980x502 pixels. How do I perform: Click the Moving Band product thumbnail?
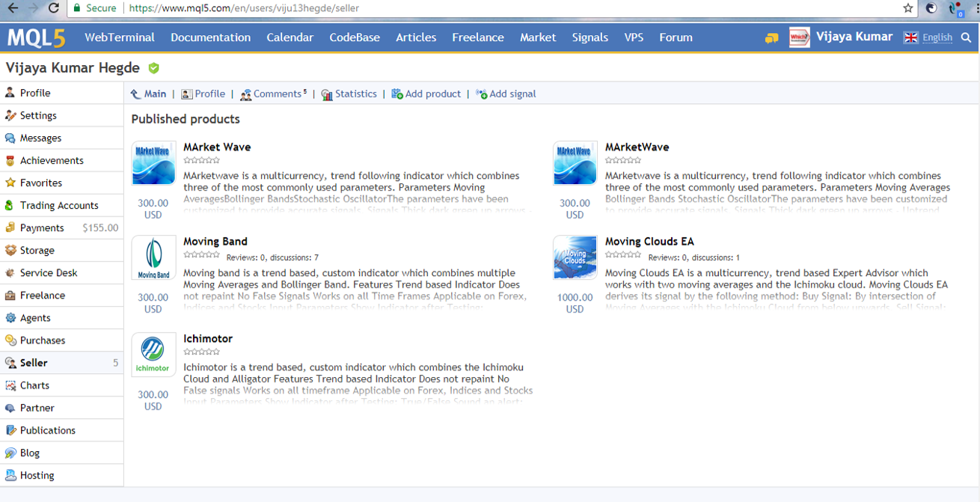[x=153, y=258]
